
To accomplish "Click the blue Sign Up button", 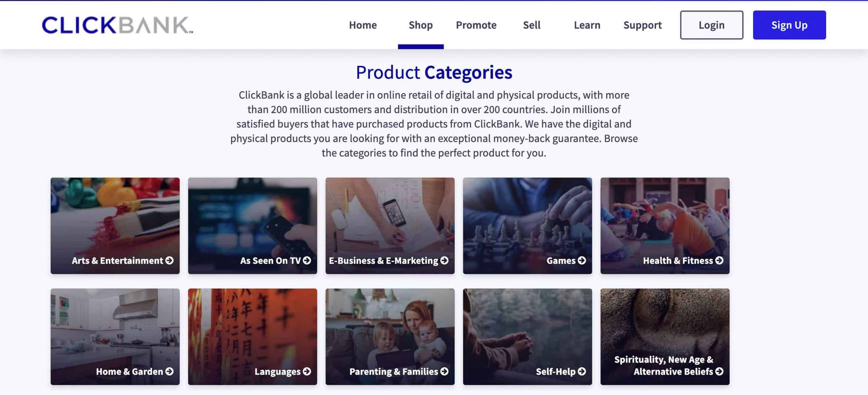I will point(789,25).
